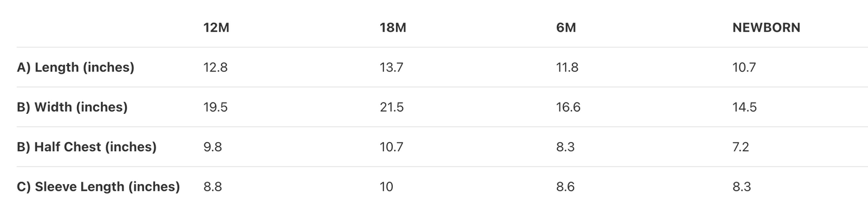The width and height of the screenshot is (868, 223).
Task: Click the 18M width value 21.5
Action: pos(392,107)
